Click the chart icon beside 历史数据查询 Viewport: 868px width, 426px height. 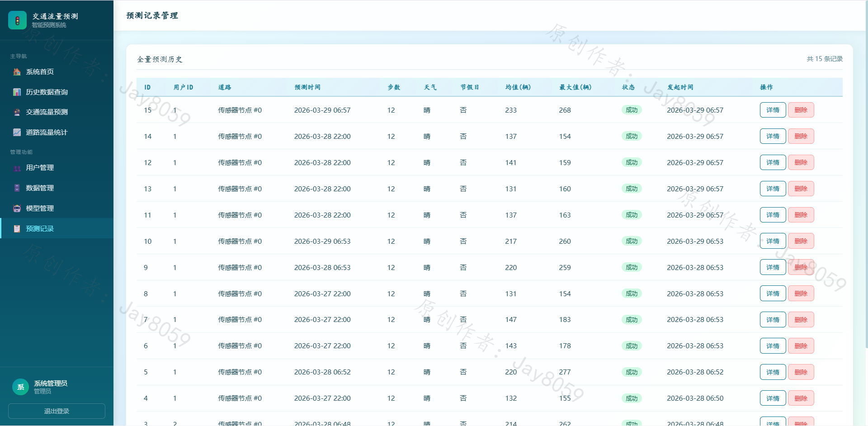17,92
